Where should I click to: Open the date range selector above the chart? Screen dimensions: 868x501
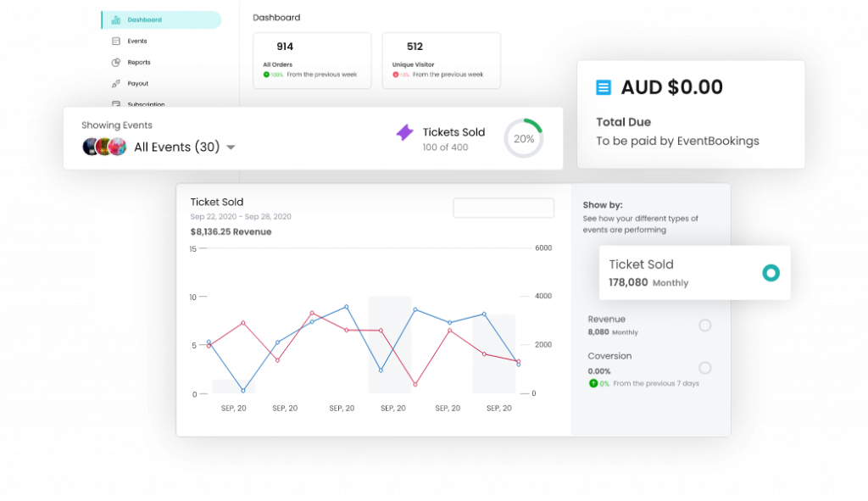click(x=504, y=208)
